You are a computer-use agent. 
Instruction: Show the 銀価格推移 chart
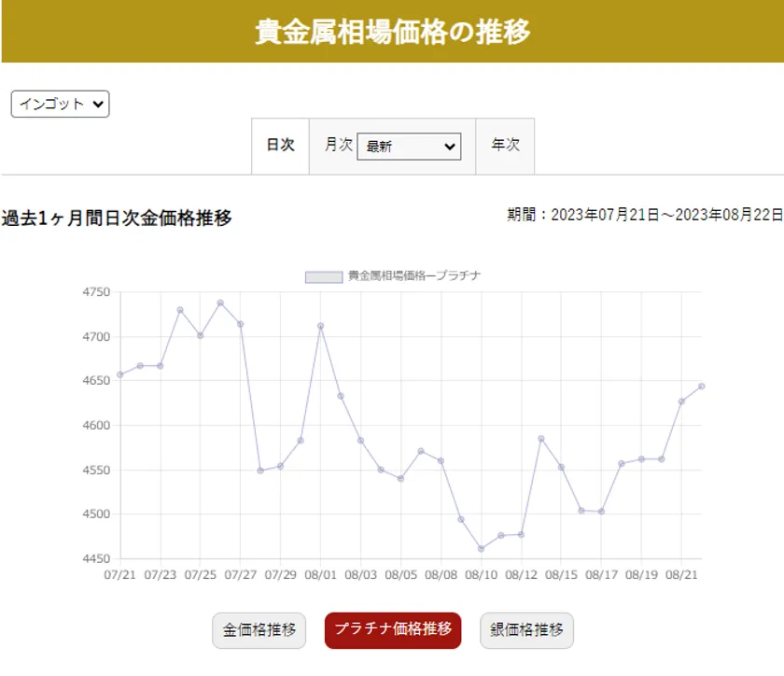pyautogui.click(x=526, y=629)
